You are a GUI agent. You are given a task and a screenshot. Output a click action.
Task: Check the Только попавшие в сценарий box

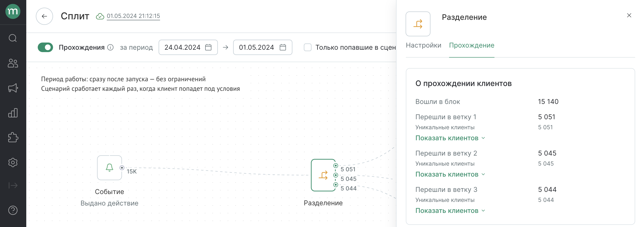point(307,47)
